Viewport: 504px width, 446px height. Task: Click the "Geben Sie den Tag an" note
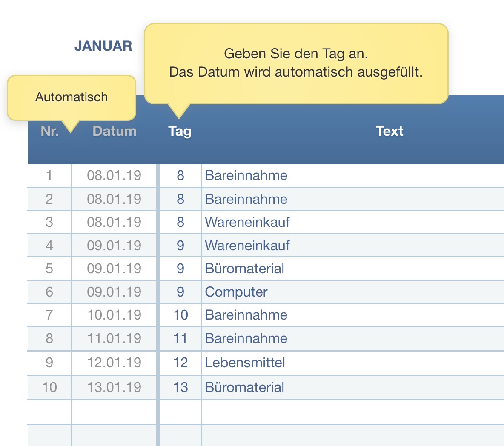(x=296, y=63)
